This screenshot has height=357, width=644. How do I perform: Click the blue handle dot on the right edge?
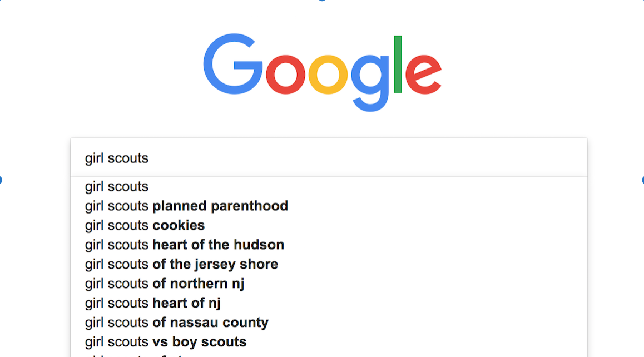tap(642, 180)
